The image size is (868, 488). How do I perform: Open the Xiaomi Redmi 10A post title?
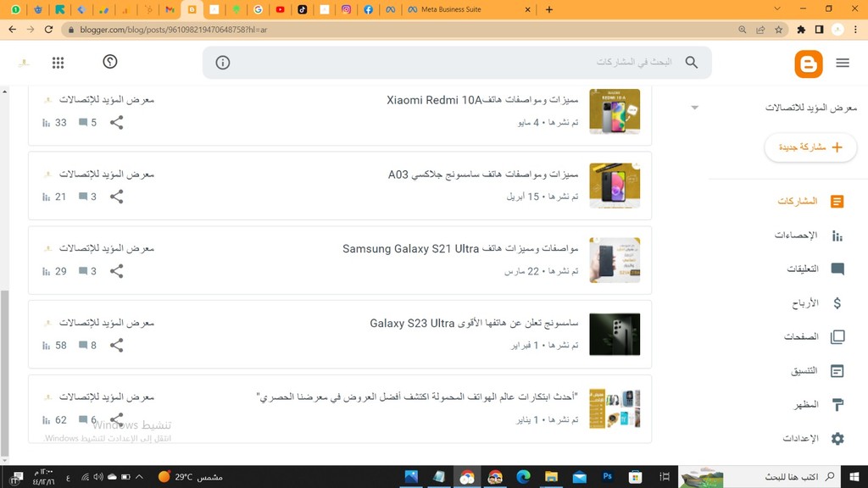pos(482,100)
